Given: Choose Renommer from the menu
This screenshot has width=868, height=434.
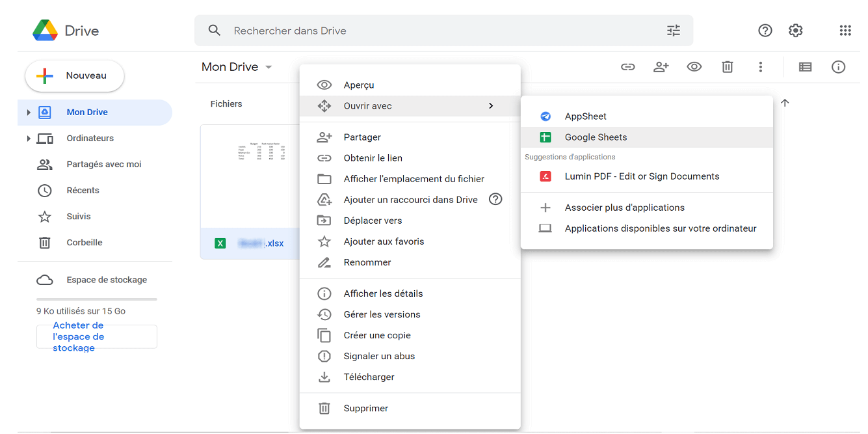Looking at the screenshot, I should pos(410,262).
